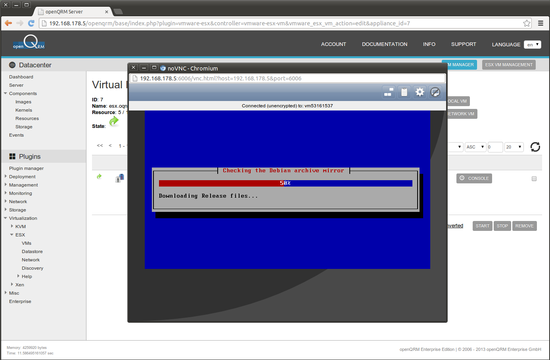550x360 pixels.
Task: Bookmark the page with the star icon
Action: [x=526, y=24]
